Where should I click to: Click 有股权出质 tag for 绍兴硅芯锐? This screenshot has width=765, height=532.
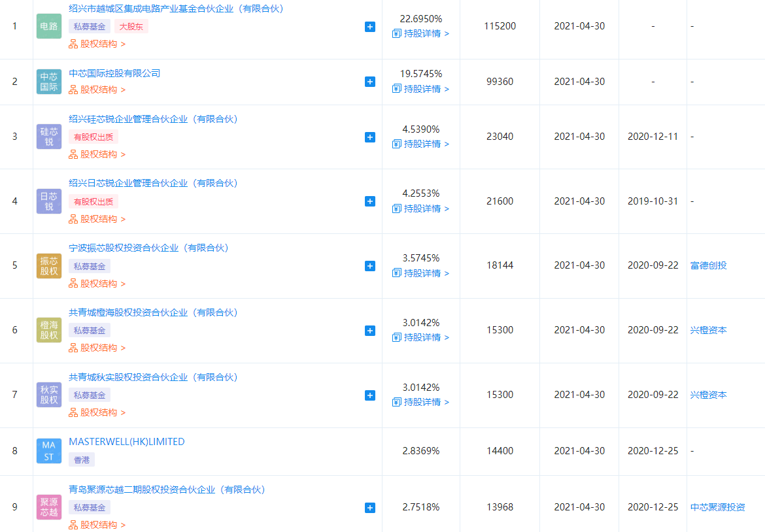point(93,137)
